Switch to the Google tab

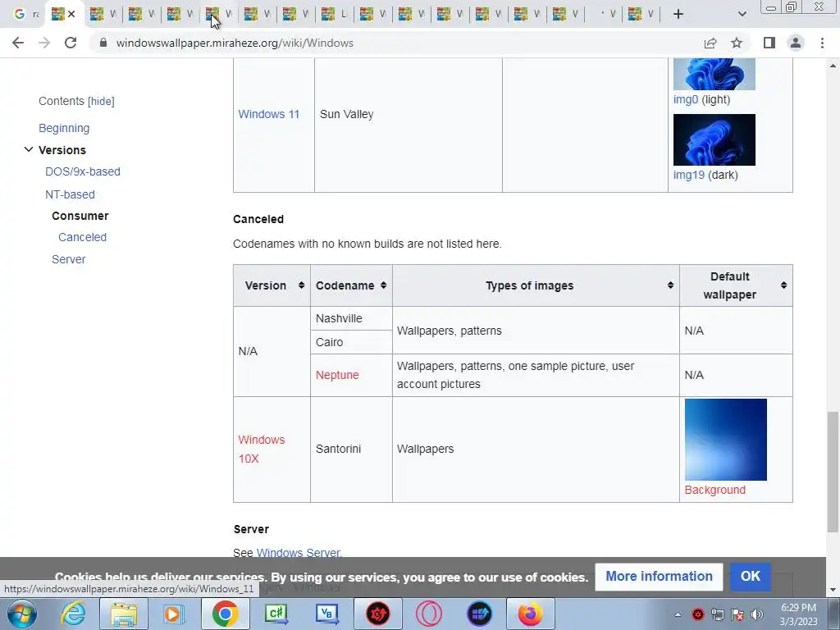click(x=25, y=14)
